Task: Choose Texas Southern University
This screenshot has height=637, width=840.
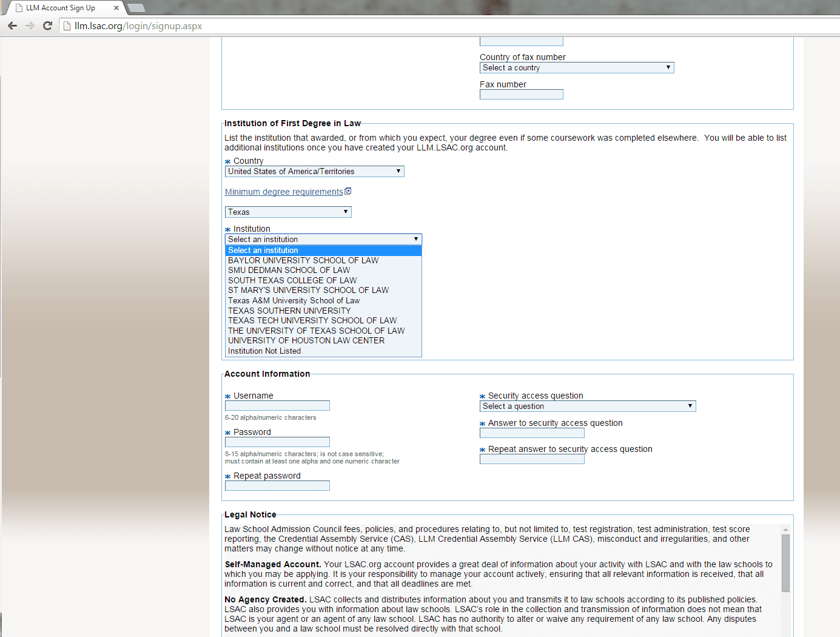Action: (x=323, y=311)
